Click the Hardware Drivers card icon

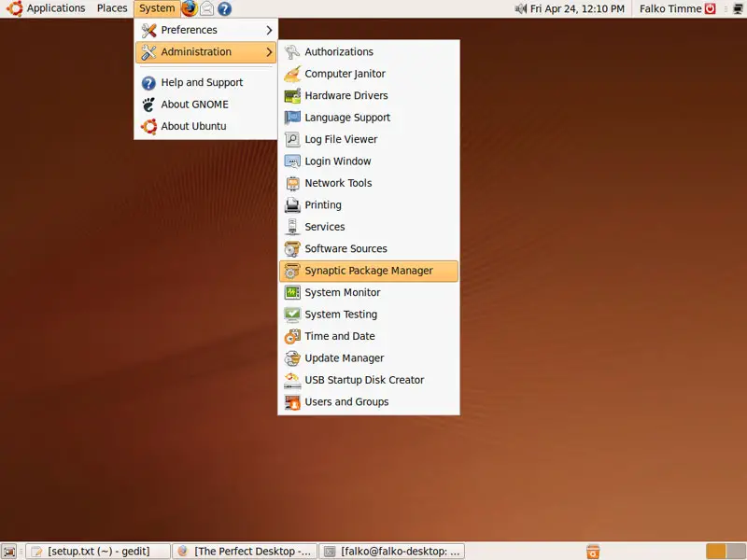292,96
